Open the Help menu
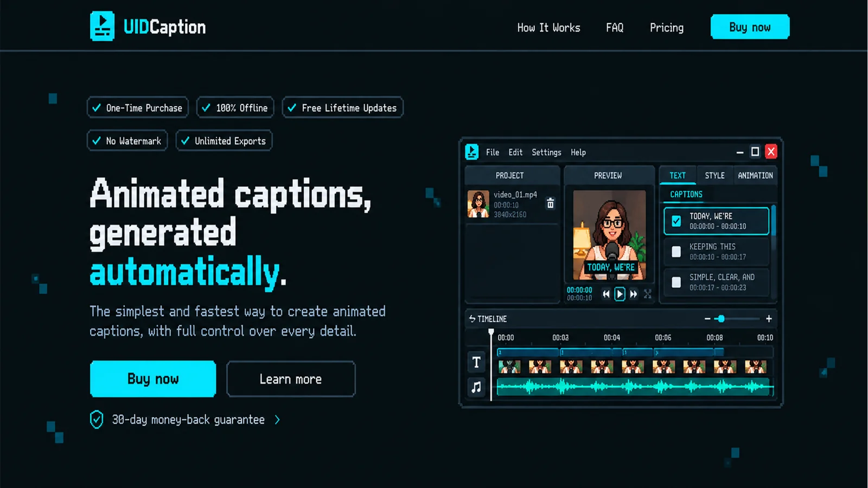 (578, 152)
